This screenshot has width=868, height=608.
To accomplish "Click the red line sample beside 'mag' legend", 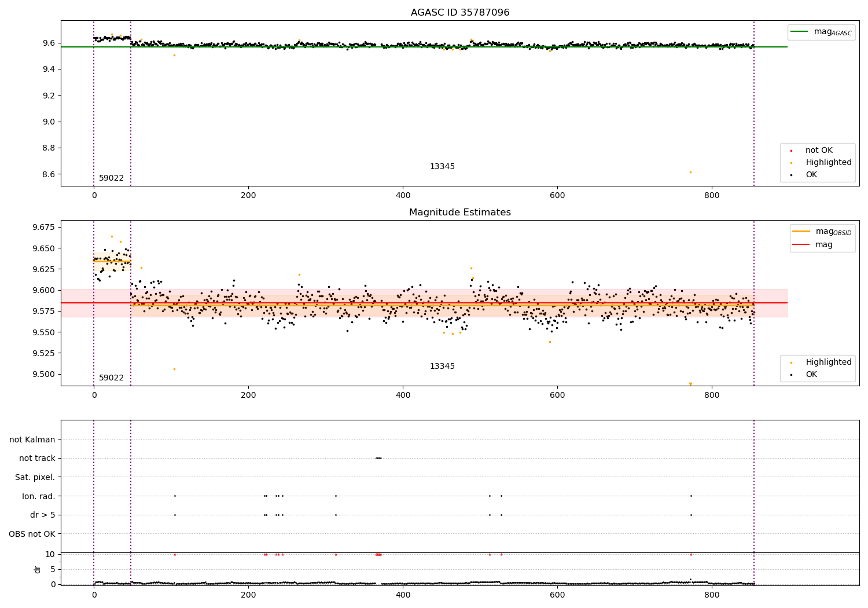I will [801, 245].
